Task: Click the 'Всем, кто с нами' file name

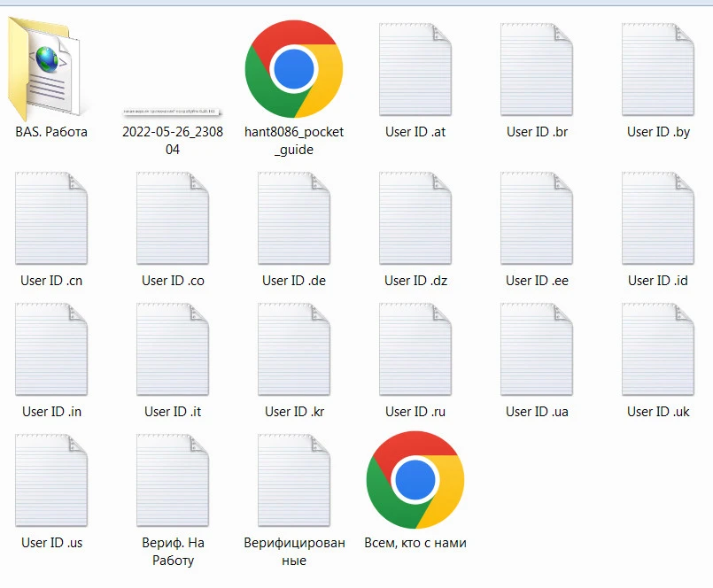Action: (415, 543)
